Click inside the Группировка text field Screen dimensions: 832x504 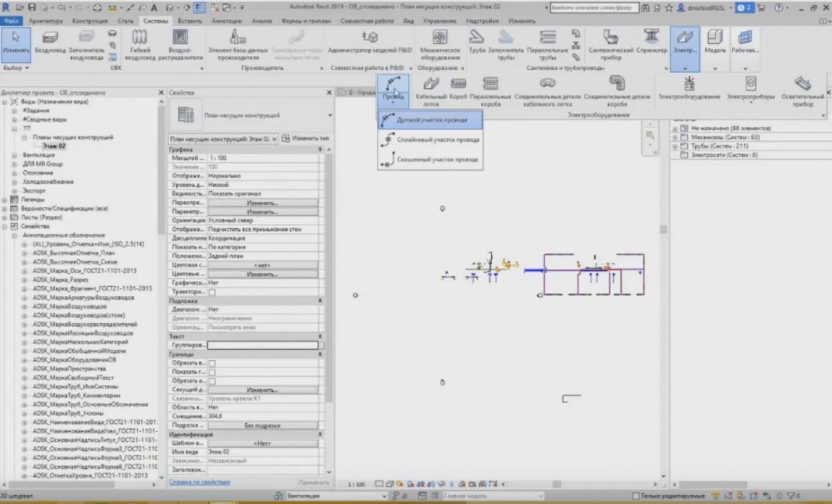262,345
